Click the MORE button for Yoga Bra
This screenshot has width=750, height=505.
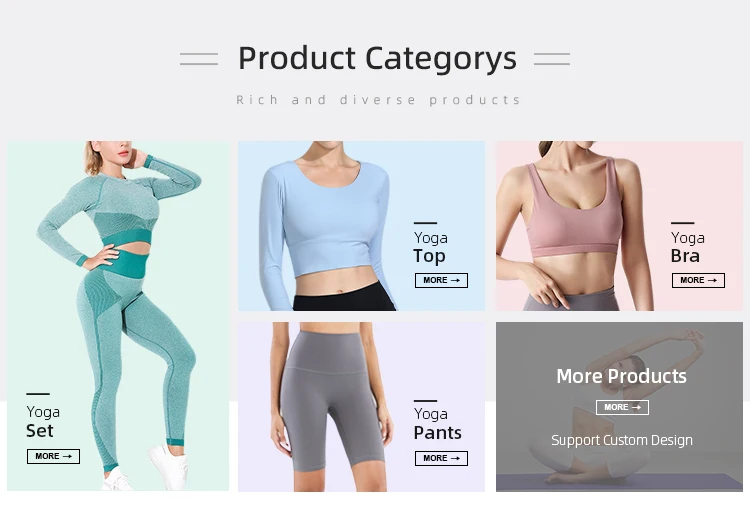pos(698,280)
